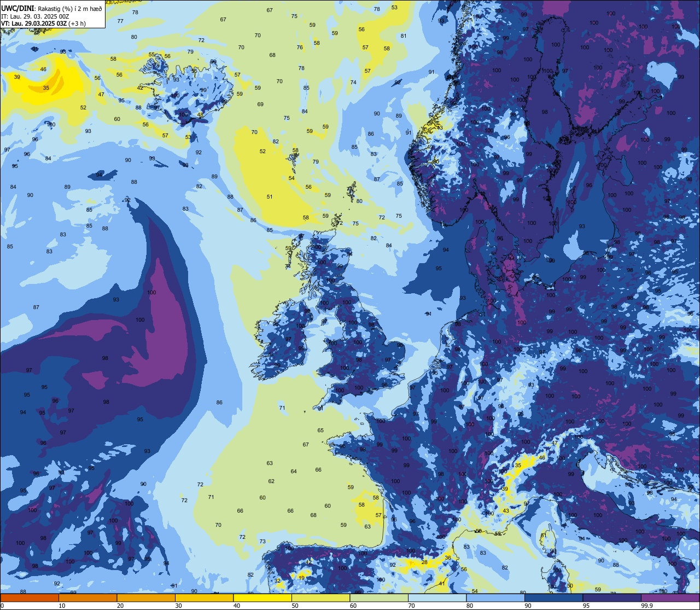Viewport: 700px width, 610px height.
Task: Click the dark blue 90–95 legend swatch
Action: pyautogui.click(x=553, y=597)
